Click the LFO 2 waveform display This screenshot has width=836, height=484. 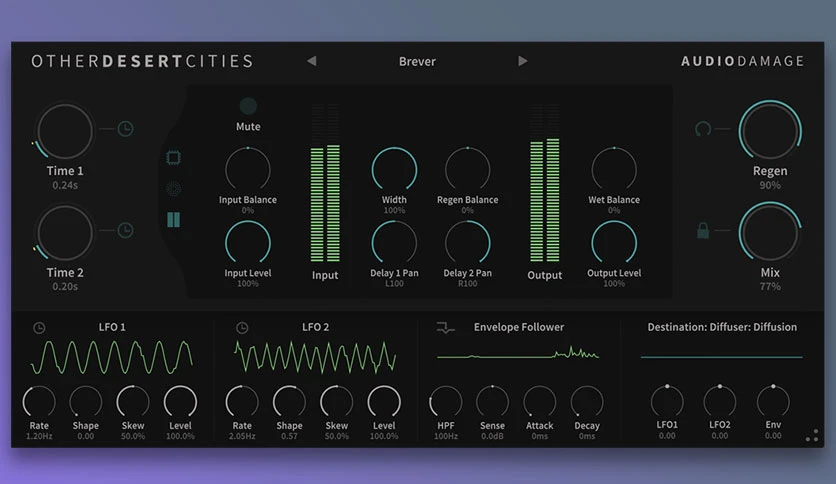coord(315,357)
